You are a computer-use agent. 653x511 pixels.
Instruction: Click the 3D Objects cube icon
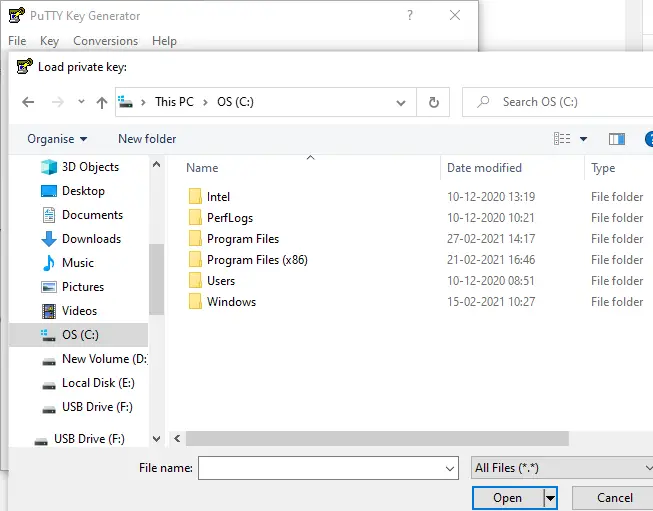point(49,167)
